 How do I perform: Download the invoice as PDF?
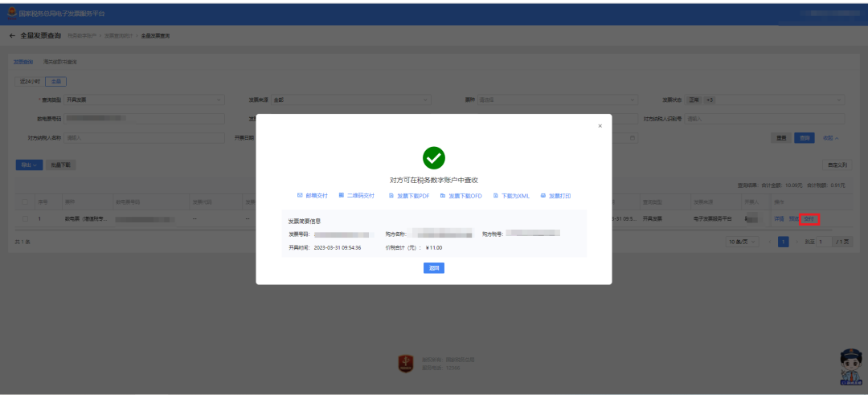[x=409, y=196]
